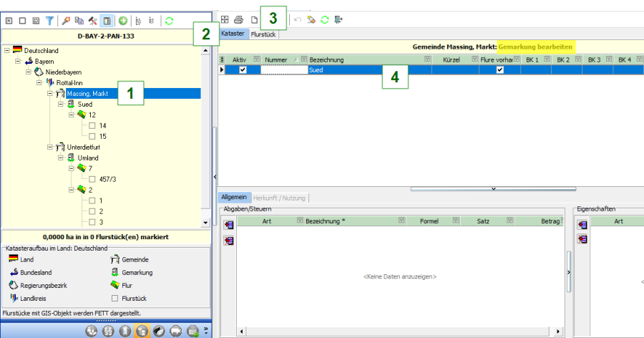Collapse the Unterdietfurt tree node
This screenshot has height=338, width=644.
tap(50, 147)
